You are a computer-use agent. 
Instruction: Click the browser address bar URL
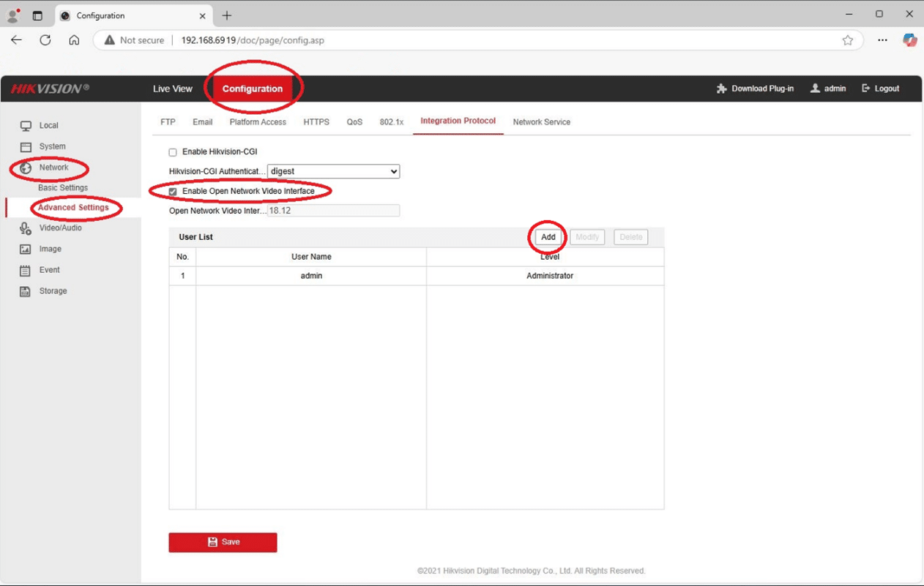[x=253, y=40]
